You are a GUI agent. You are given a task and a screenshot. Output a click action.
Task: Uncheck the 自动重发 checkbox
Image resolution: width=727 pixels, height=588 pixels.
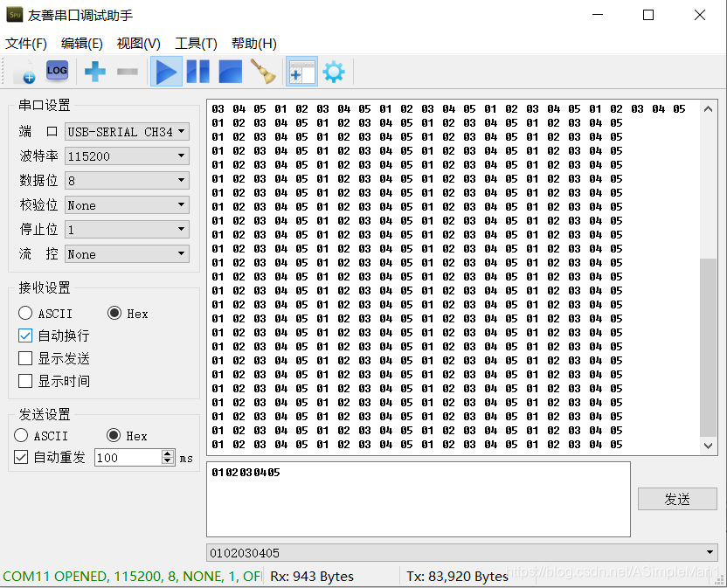pyautogui.click(x=50, y=458)
